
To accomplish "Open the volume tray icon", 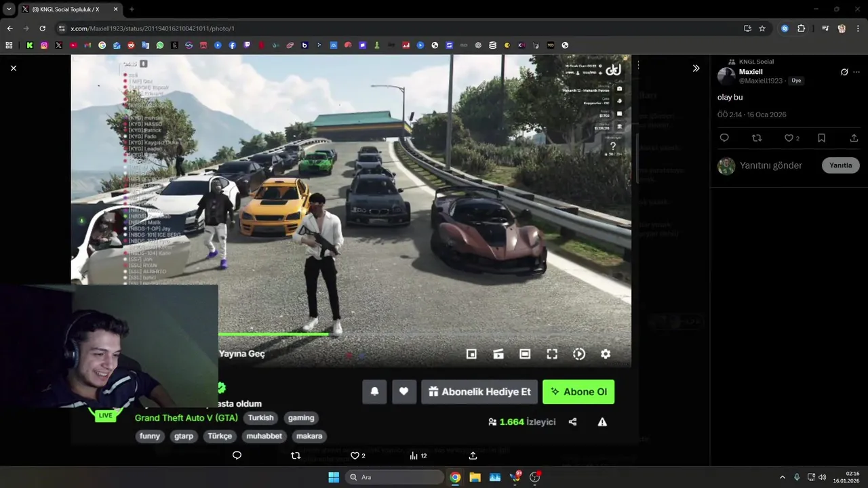I will [822, 477].
